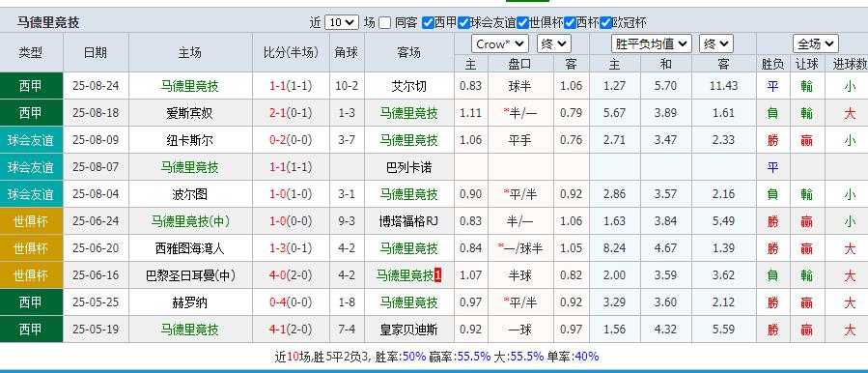
Task: Click the 波尔图 team link
Action: (189, 194)
